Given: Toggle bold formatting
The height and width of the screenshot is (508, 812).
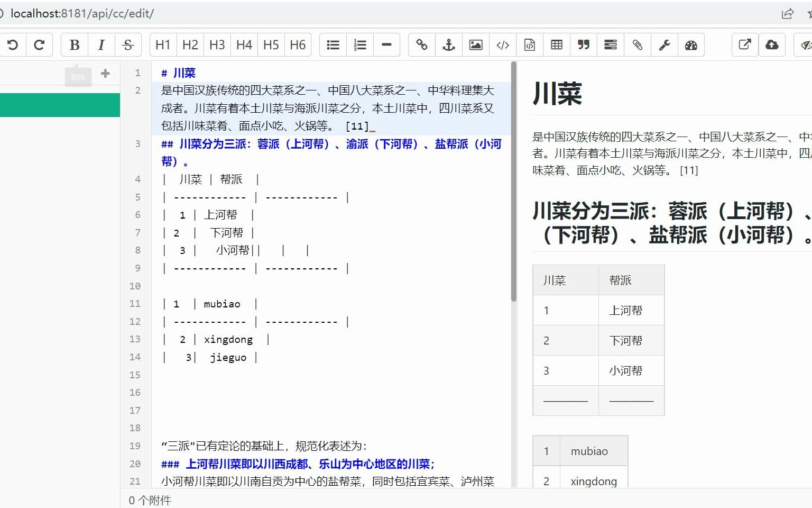Looking at the screenshot, I should coord(75,45).
